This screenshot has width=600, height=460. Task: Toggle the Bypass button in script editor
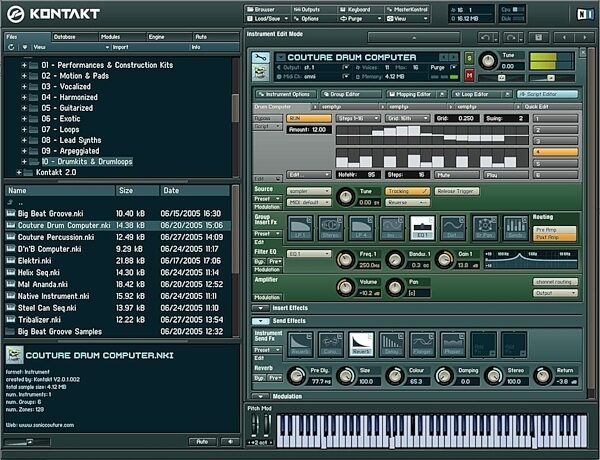267,118
